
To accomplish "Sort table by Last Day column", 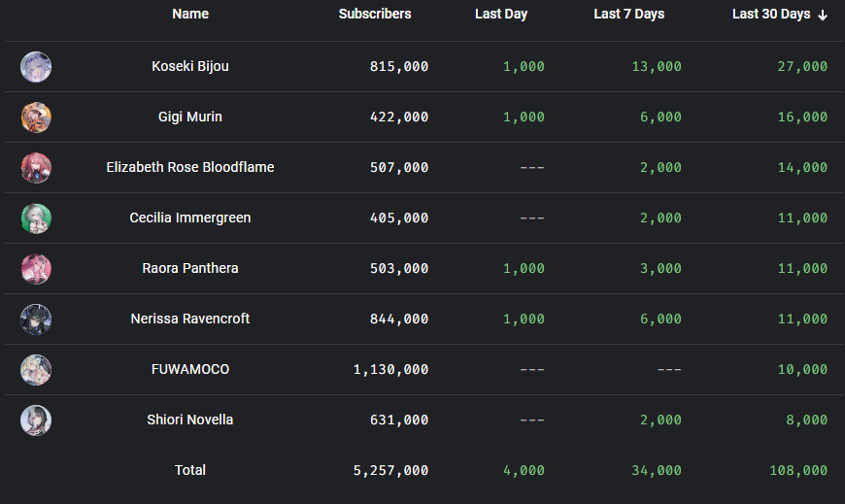I will coord(501,15).
